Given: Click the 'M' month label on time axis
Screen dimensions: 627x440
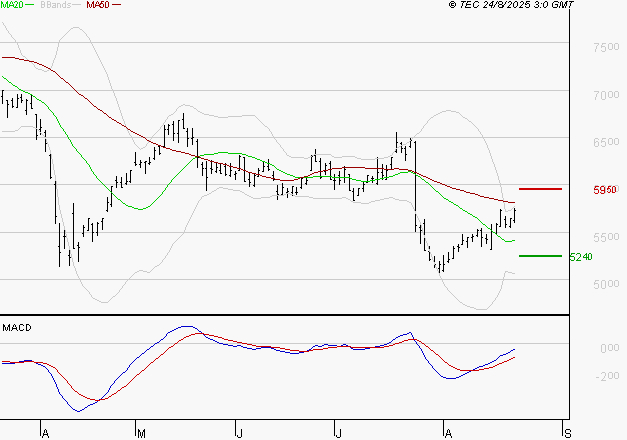Looking at the screenshot, I should pyautogui.click(x=141, y=433).
